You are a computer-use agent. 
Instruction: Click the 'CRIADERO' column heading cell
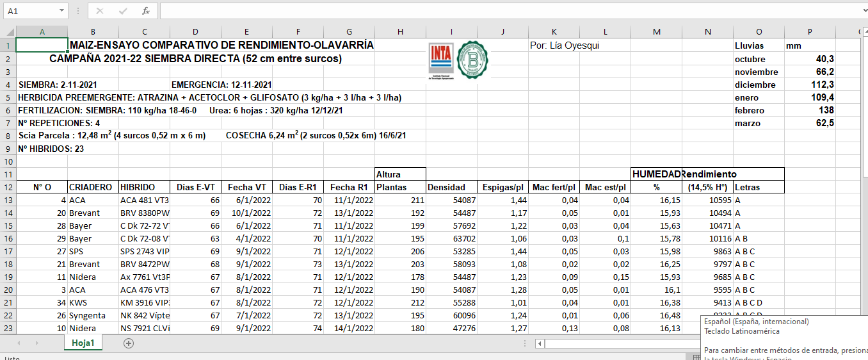[93, 187]
